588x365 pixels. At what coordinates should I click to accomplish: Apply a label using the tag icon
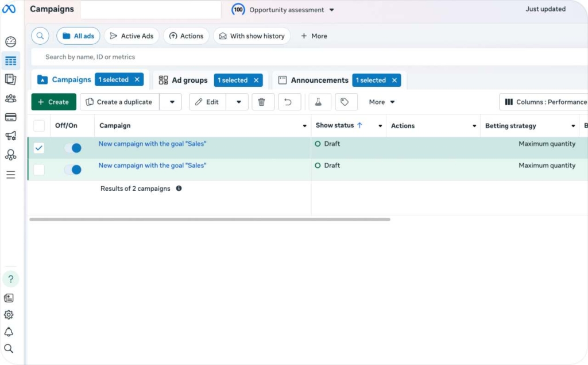coord(346,102)
